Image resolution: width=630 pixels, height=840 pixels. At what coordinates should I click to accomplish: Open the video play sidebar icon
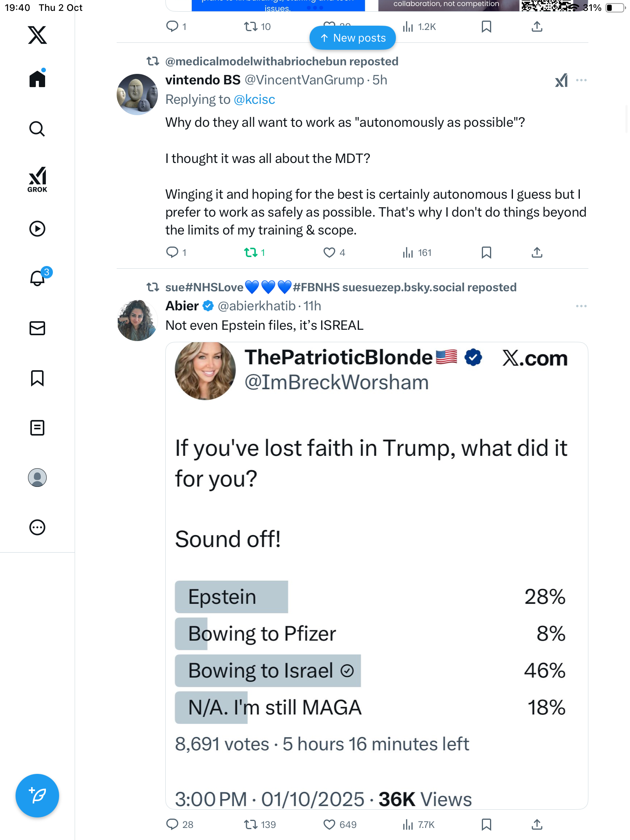click(x=37, y=229)
